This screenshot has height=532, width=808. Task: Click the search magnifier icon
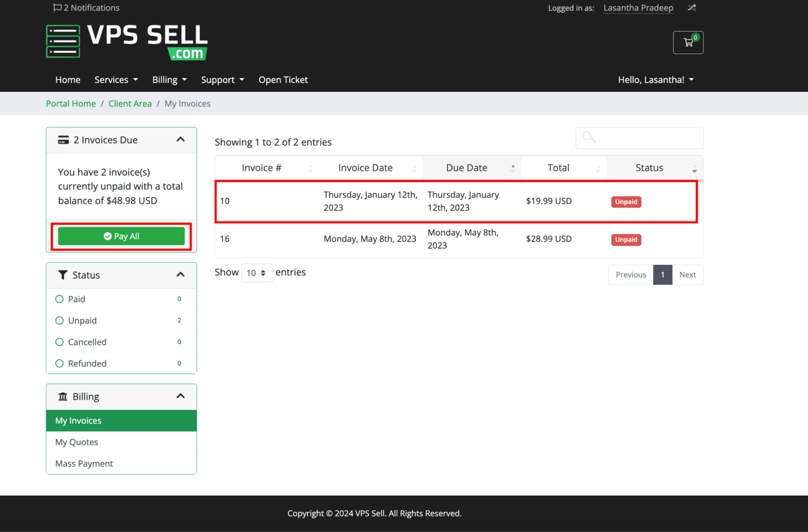pos(589,137)
